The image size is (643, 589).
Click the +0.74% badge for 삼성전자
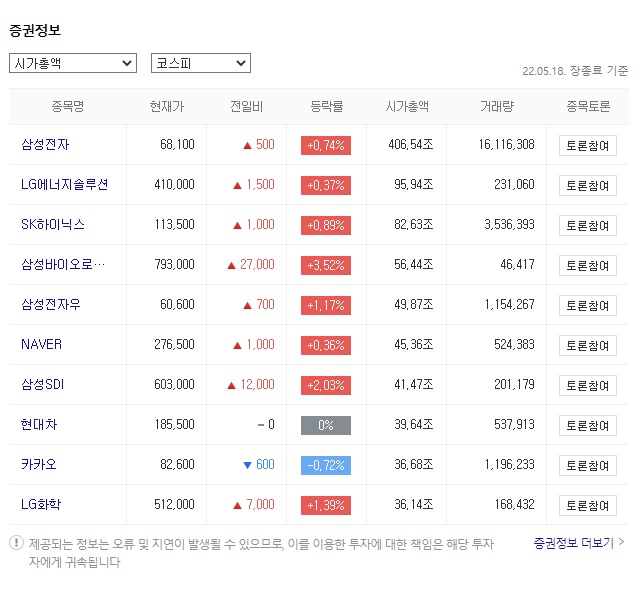pyautogui.click(x=326, y=145)
